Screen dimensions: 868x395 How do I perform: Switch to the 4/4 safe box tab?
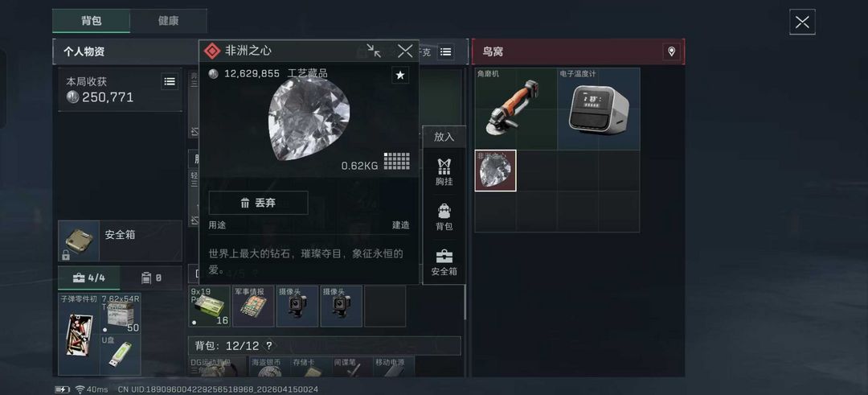[89, 278]
